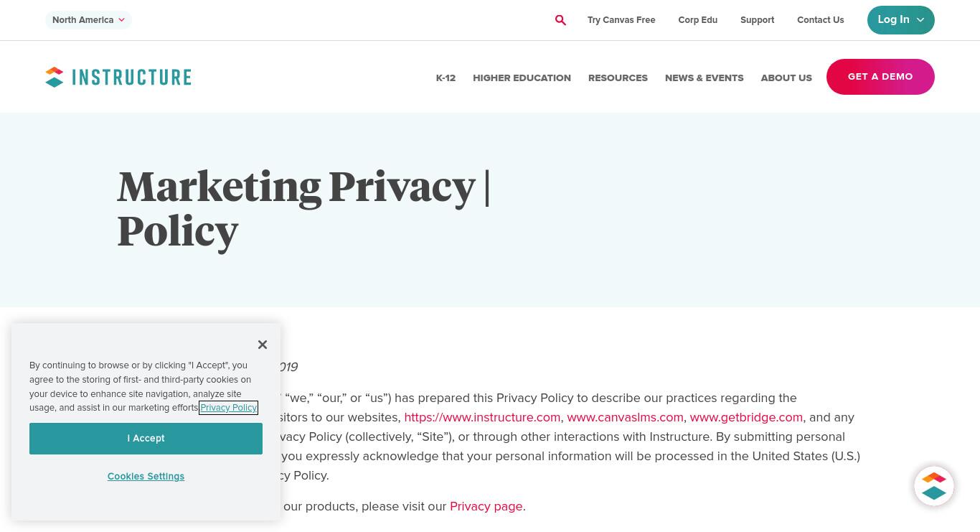Follow the Privacy Policy link in cookie banner
Screen dimensions: 980x532
229,408
